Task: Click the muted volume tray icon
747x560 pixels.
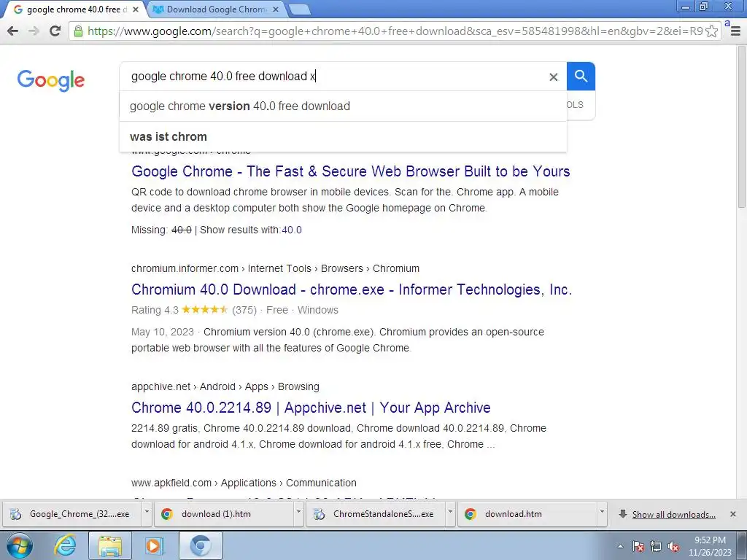Action: pos(673,546)
